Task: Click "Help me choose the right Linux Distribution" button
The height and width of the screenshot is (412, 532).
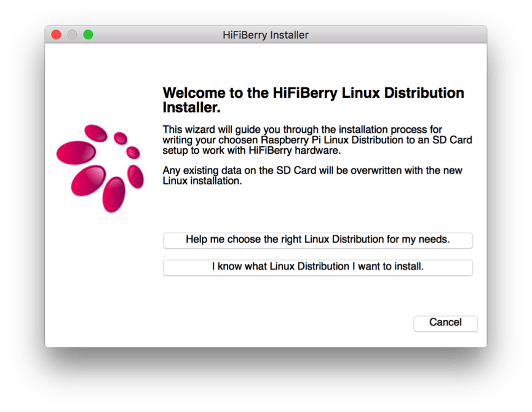Action: pos(317,240)
